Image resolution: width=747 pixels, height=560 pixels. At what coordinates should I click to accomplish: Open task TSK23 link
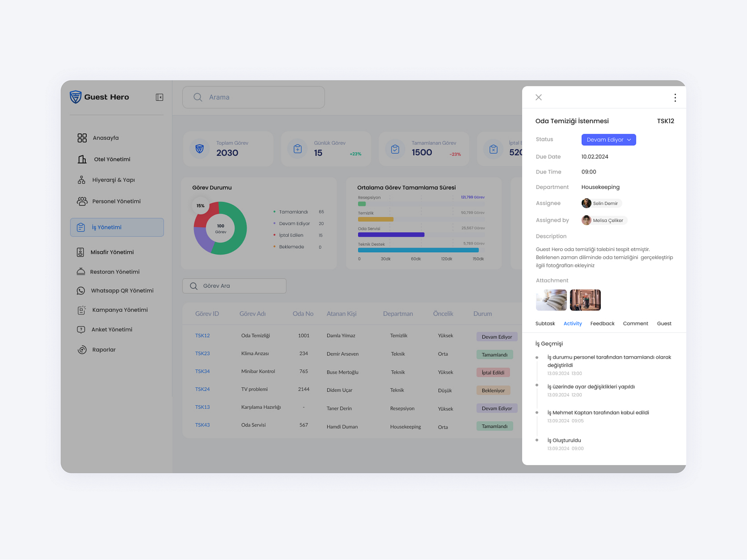click(202, 353)
